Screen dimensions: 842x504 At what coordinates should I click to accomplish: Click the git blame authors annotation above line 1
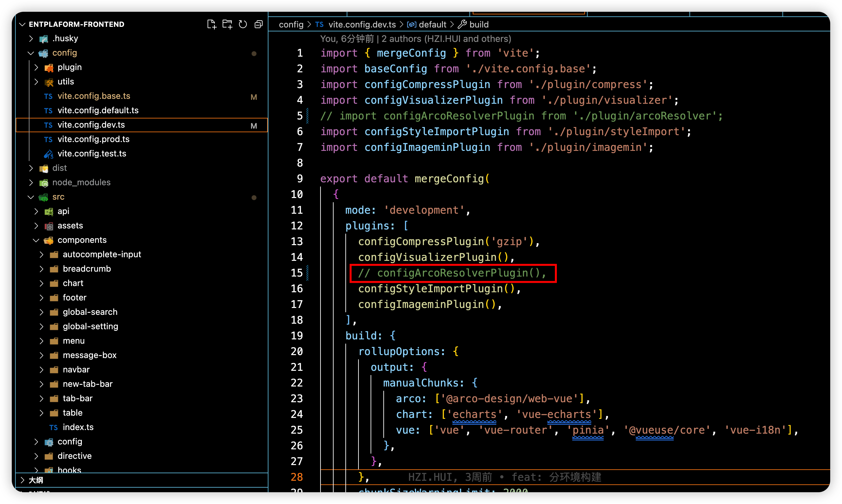point(415,39)
